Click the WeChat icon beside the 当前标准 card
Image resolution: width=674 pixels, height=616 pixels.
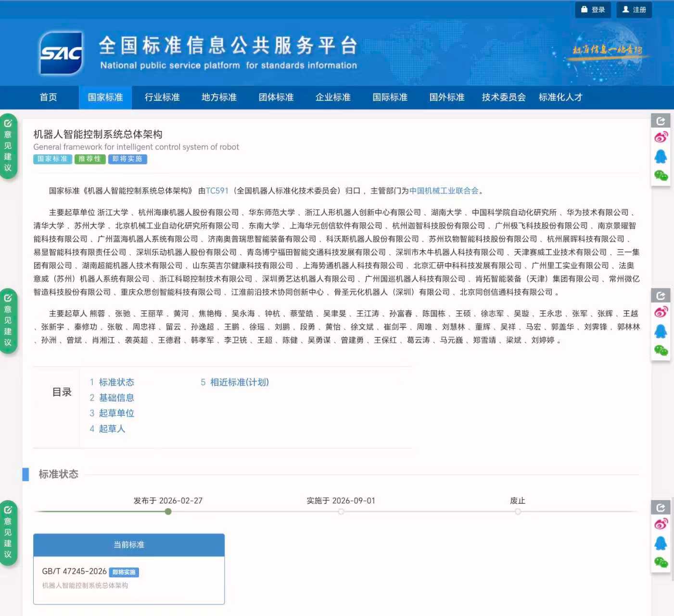[x=661, y=562]
